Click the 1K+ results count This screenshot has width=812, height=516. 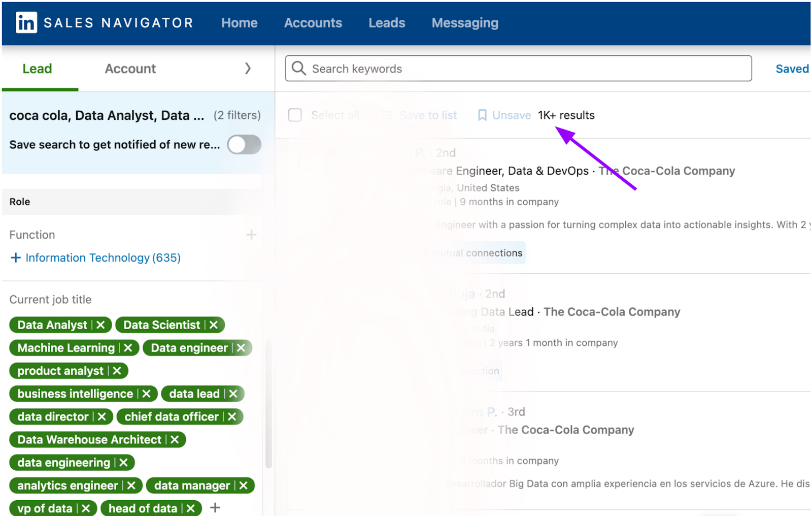click(x=566, y=115)
